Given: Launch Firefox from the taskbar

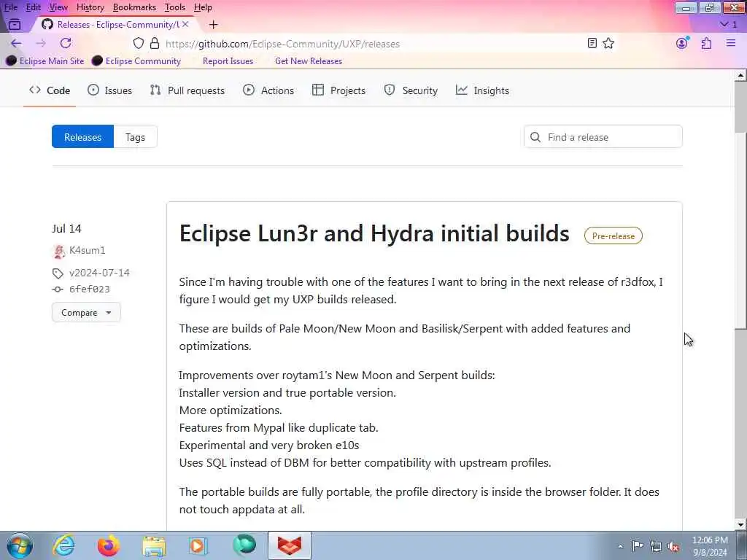Looking at the screenshot, I should click(109, 545).
